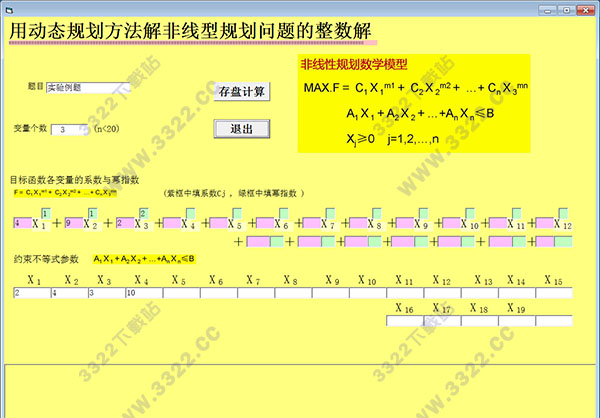Select the empty constraint cell under X11
Image resolution: width=600 pixels, height=418 pixels.
tap(405, 293)
